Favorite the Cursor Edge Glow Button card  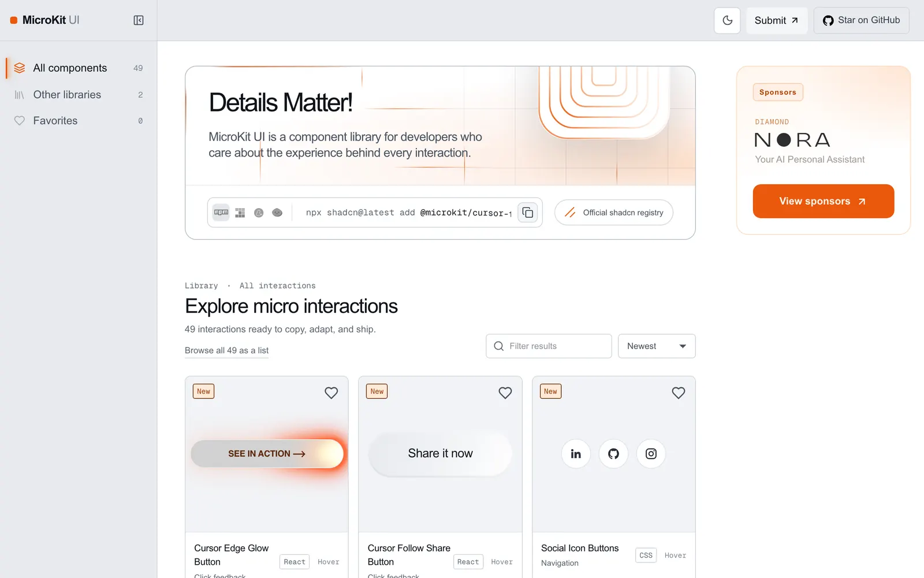coord(331,393)
